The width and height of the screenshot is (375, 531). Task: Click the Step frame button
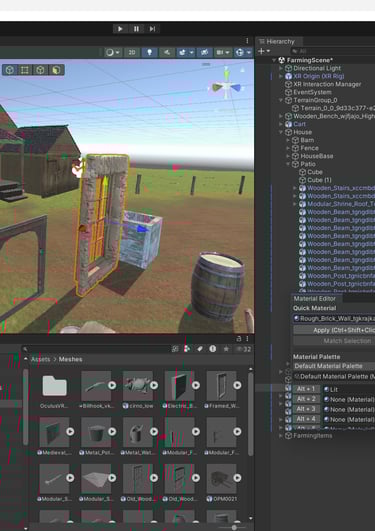152,29
